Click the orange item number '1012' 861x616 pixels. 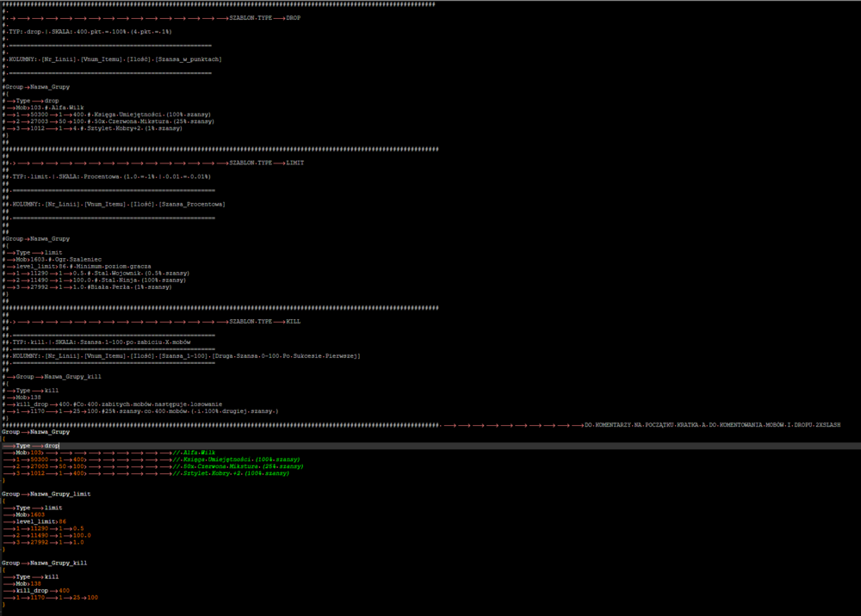[x=37, y=473]
